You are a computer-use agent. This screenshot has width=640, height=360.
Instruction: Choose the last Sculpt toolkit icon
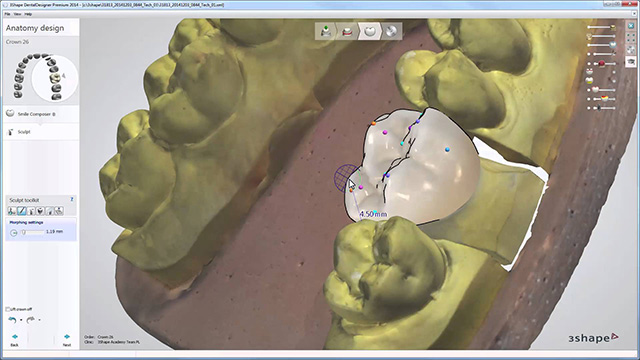[x=59, y=211]
